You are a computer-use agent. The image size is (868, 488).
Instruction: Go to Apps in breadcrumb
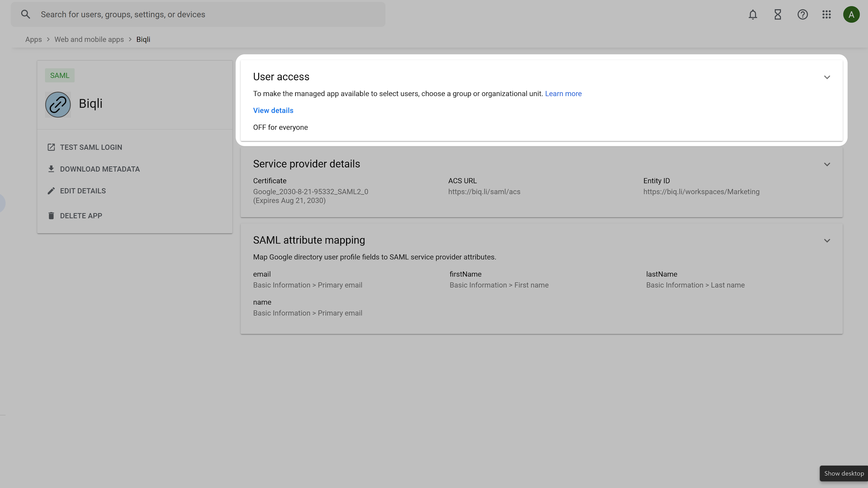[x=33, y=39]
